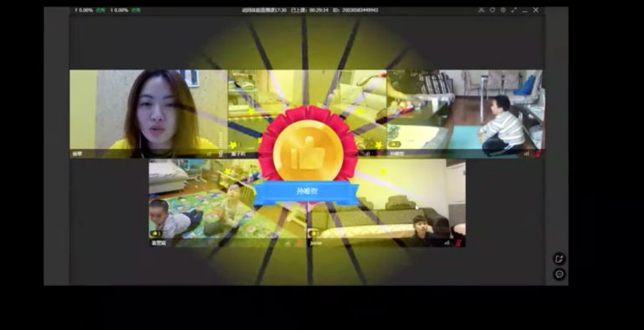Select the teacher's webcam video tile
This screenshot has width=644, height=330.
[148, 114]
